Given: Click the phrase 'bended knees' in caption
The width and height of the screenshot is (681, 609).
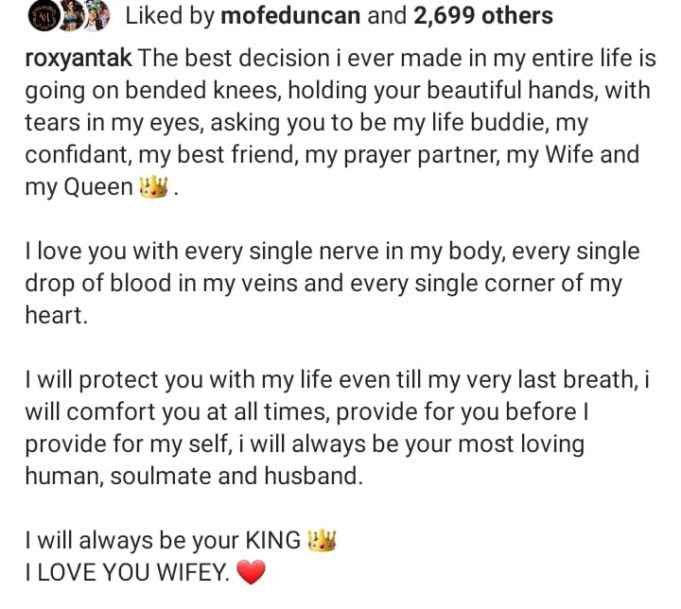Looking at the screenshot, I should (203, 91).
